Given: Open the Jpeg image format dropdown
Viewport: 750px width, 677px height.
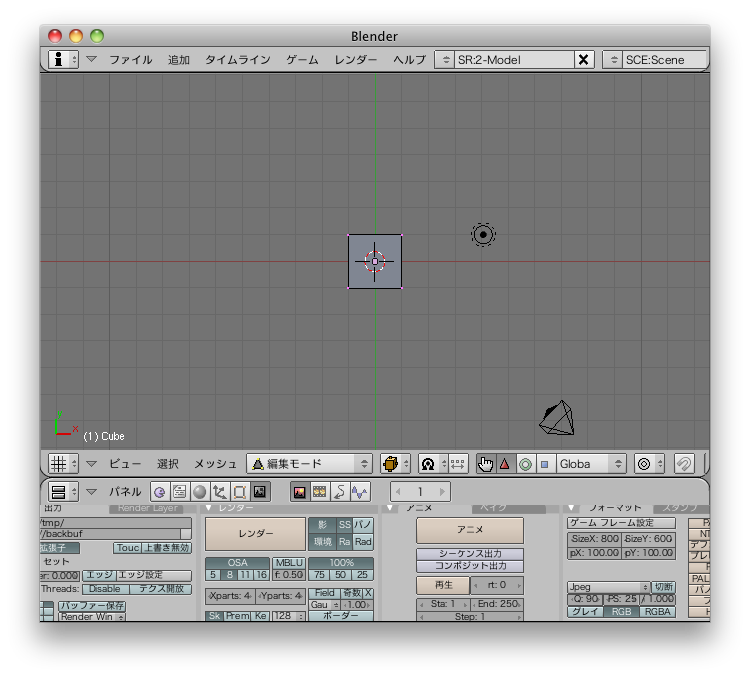Looking at the screenshot, I should click(x=608, y=587).
